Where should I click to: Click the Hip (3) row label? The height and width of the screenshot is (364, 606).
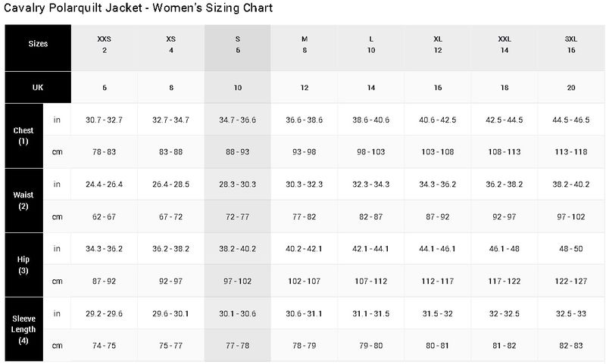[x=23, y=265]
